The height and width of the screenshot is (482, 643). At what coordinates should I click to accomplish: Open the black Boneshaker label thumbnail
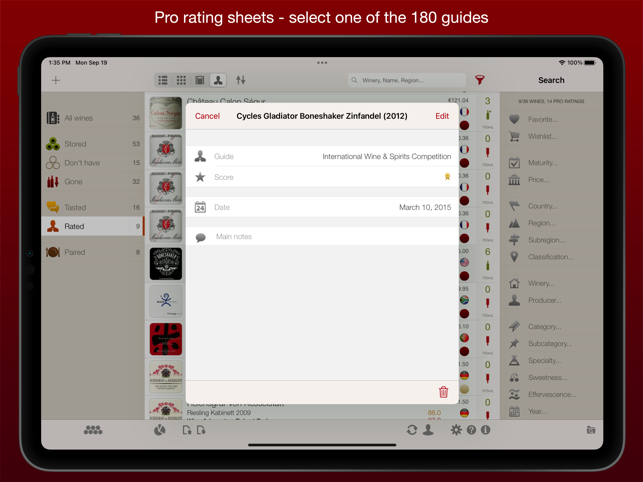[166, 264]
